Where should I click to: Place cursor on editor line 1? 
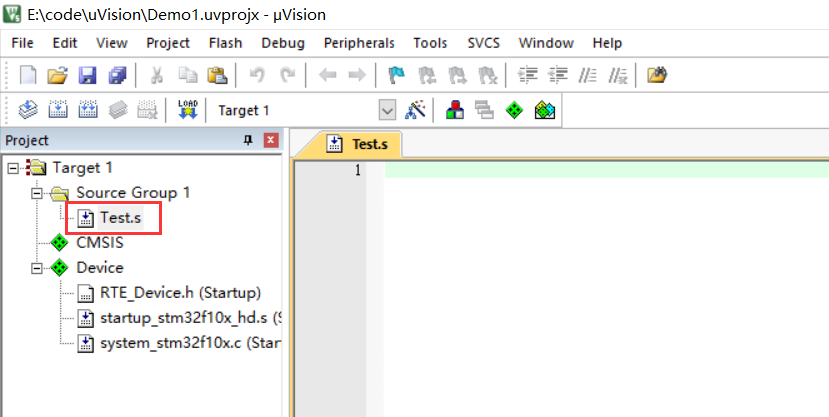[606, 170]
